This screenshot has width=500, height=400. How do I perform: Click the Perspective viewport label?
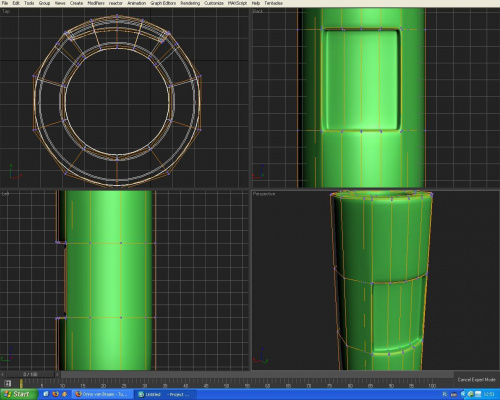tap(264, 194)
